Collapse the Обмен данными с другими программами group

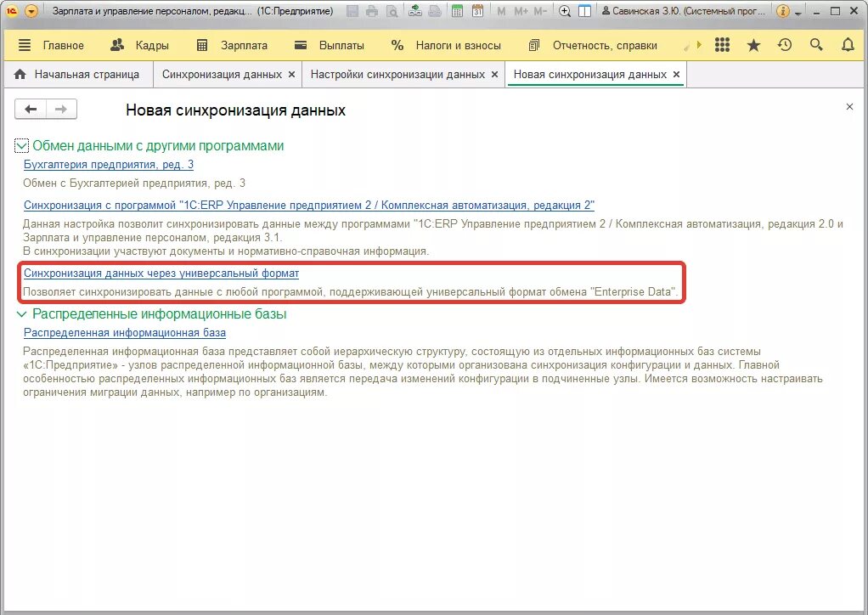21,146
